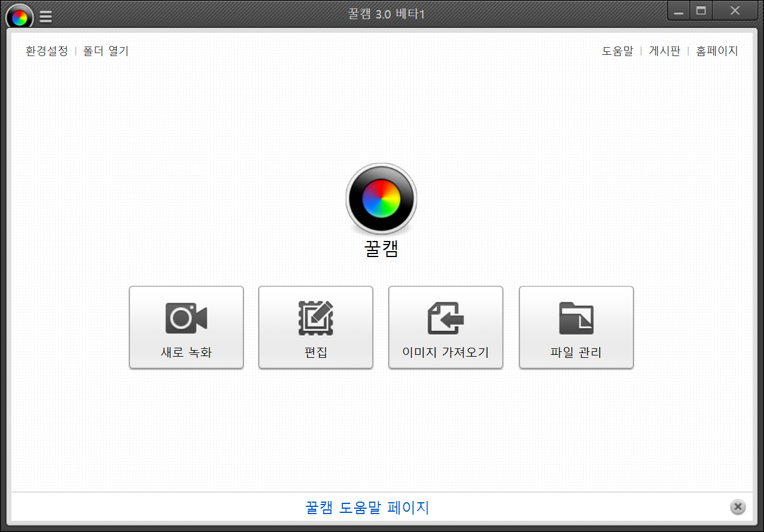Close the 꿀캠 window
The image size is (764, 532).
click(x=735, y=11)
